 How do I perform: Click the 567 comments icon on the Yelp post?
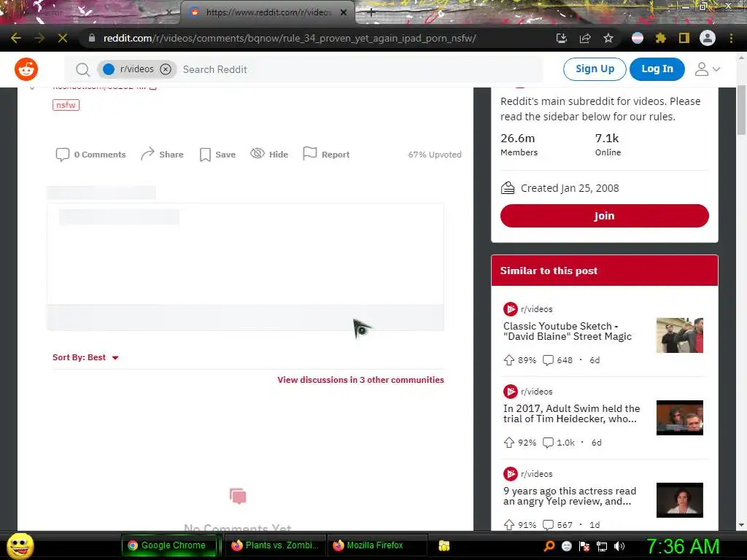(x=549, y=525)
